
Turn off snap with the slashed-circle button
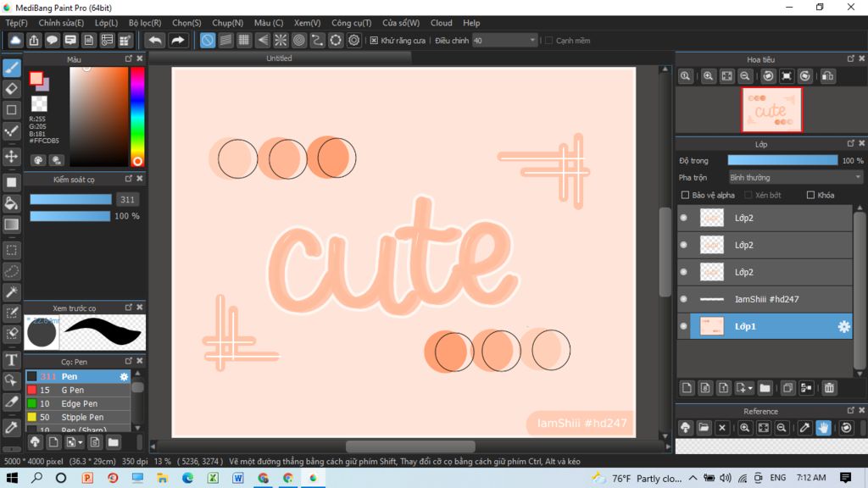(x=208, y=41)
